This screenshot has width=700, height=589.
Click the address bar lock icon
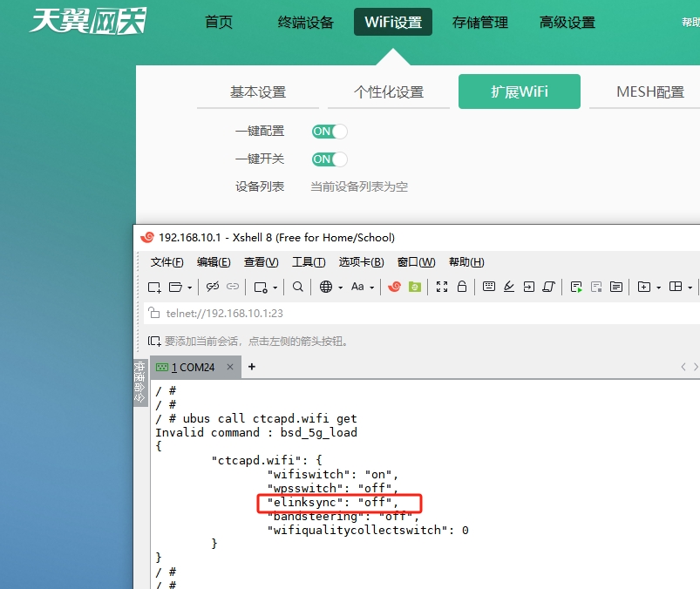[154, 313]
